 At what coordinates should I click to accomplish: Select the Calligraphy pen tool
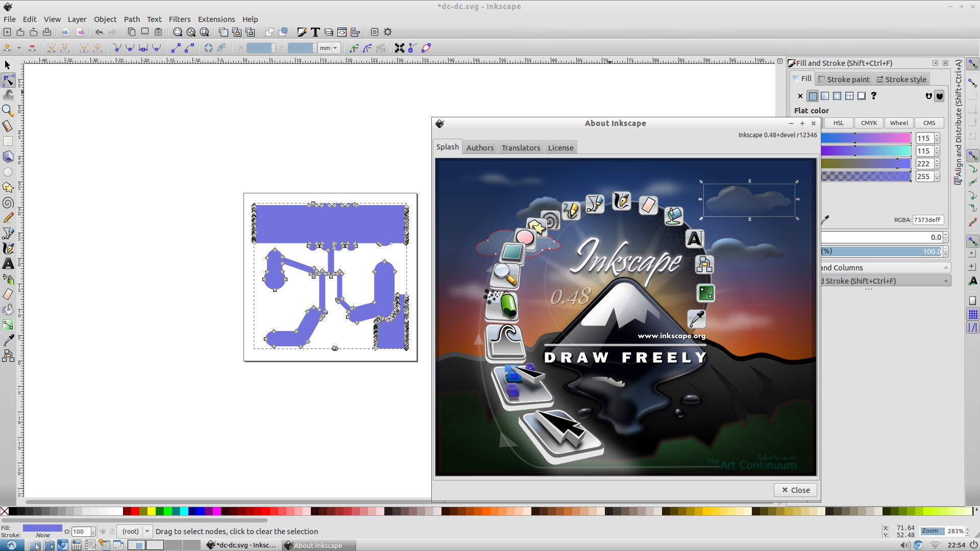(8, 248)
